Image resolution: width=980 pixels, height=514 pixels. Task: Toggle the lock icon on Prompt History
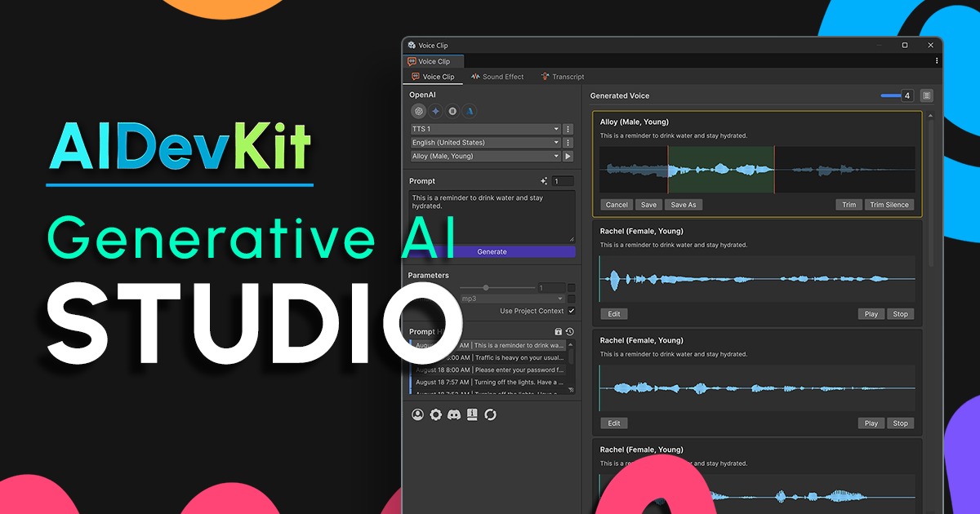pos(559,332)
